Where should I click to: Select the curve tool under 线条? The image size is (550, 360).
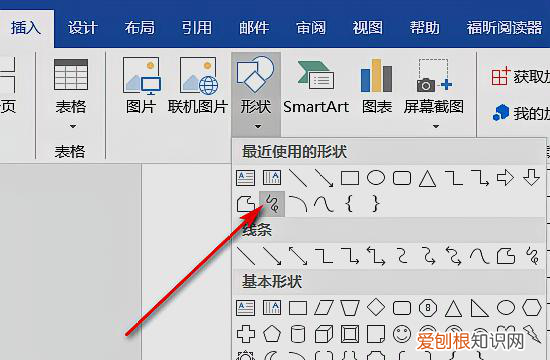[x=480, y=256]
